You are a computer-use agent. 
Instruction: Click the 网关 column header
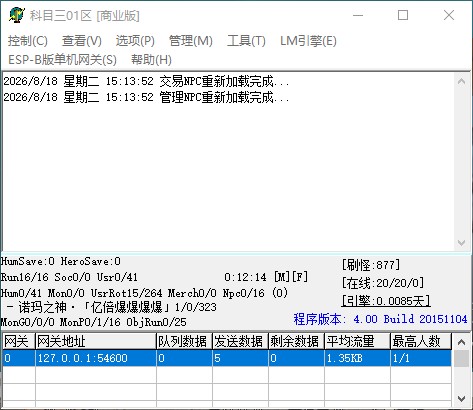coord(19,341)
